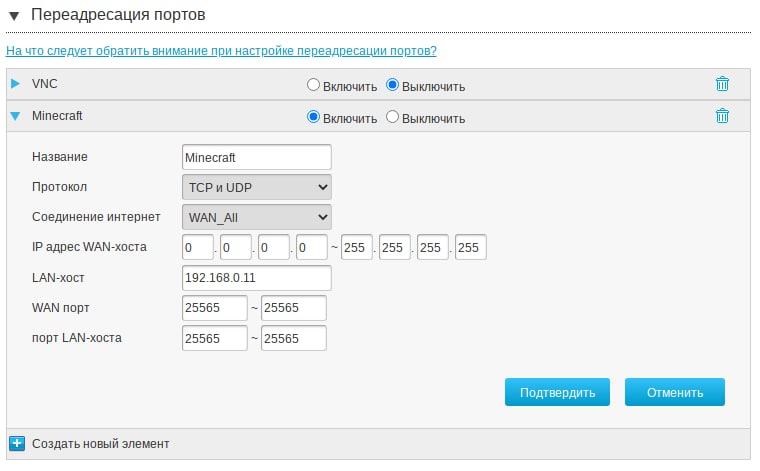Image resolution: width=760 pixels, height=471 pixels.
Task: Click the Название label
Action: click(60, 157)
